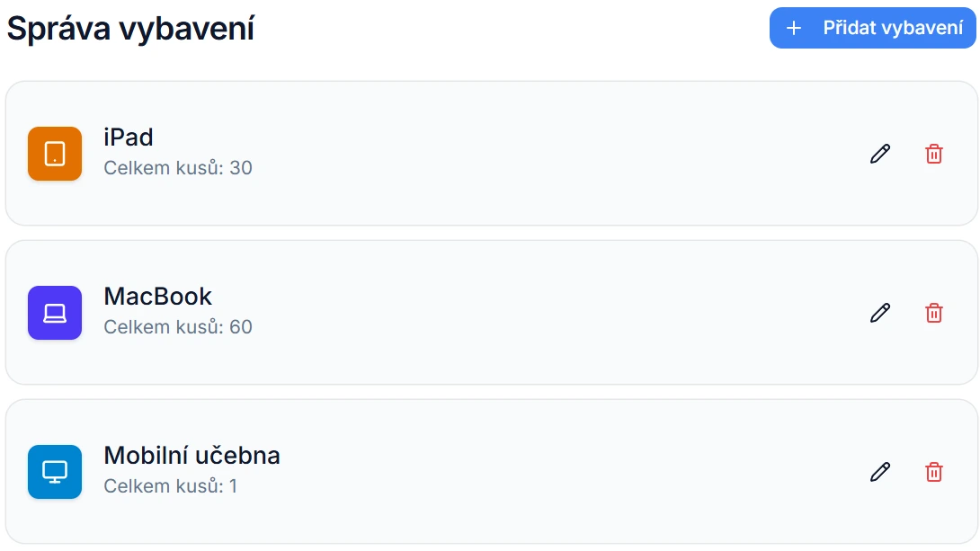
Task: Open the edit pencil for Mobilní učebna
Action: (x=879, y=471)
